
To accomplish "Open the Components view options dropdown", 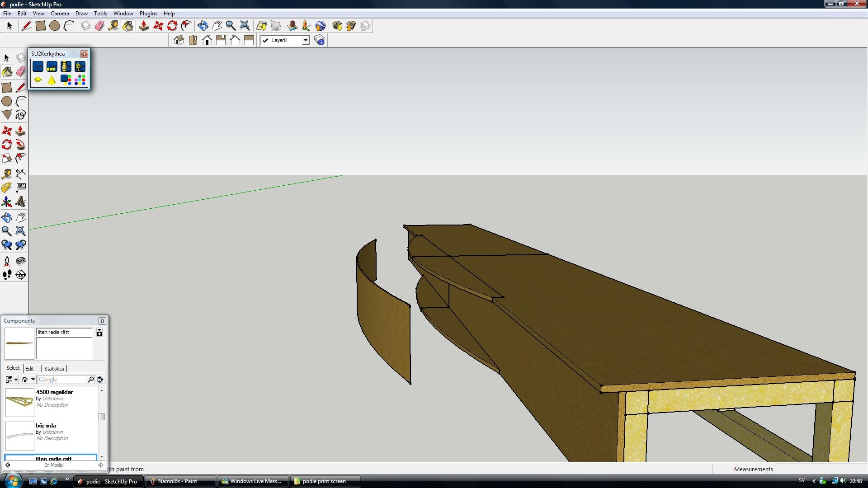I will coord(12,380).
